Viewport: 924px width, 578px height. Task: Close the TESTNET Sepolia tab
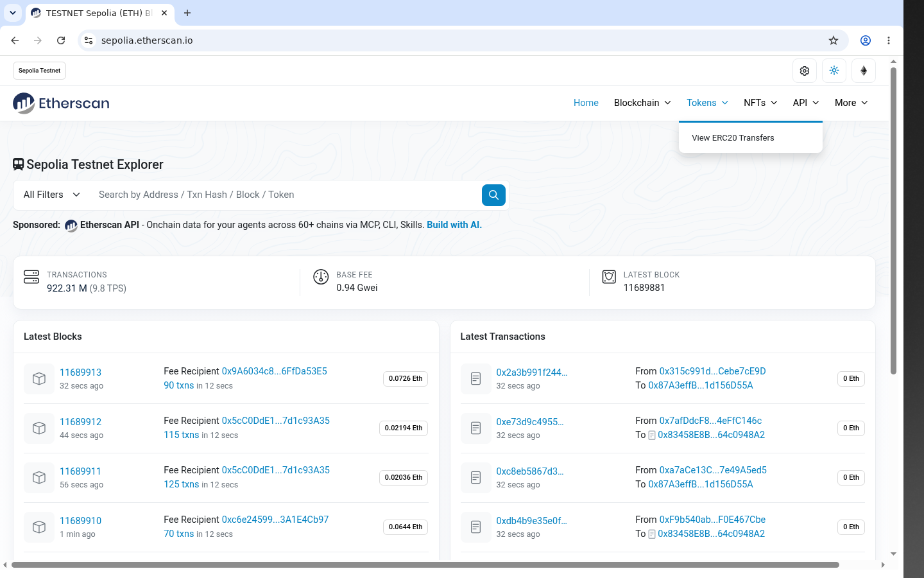164,13
